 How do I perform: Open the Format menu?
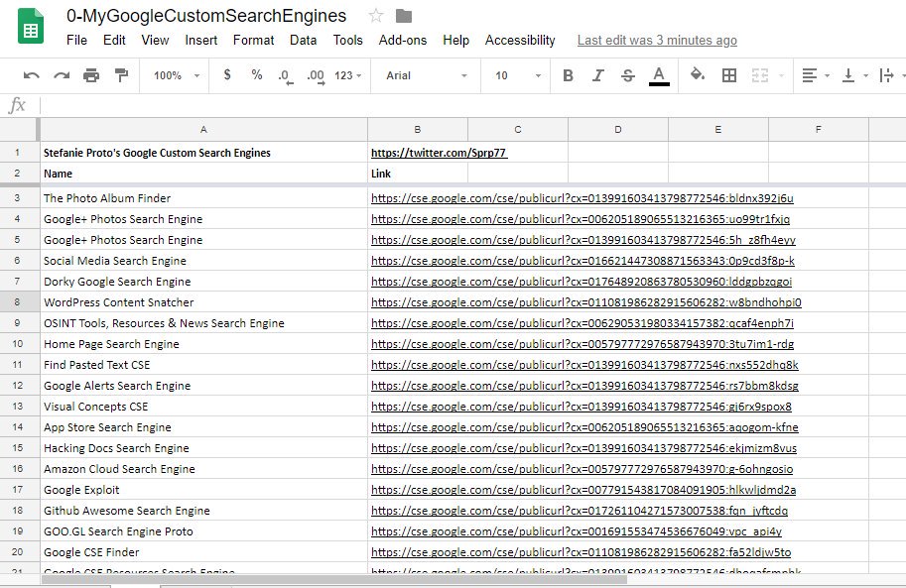[x=254, y=40]
